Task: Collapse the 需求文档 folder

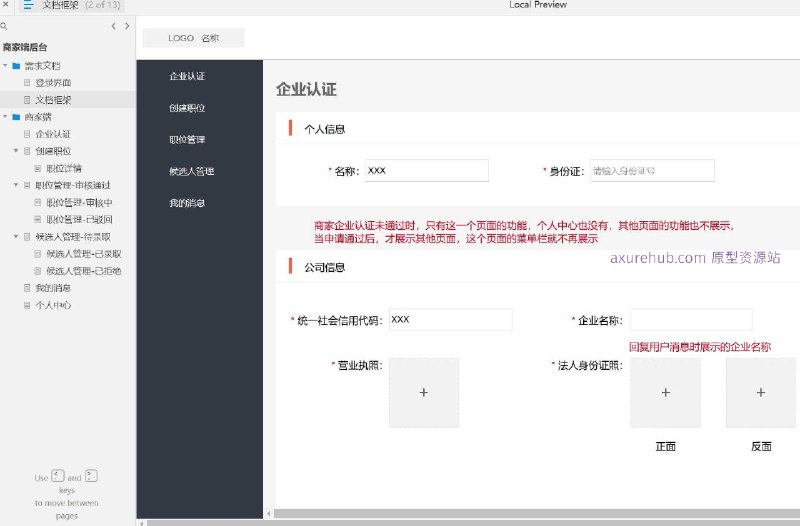Action: pyautogui.click(x=5, y=65)
